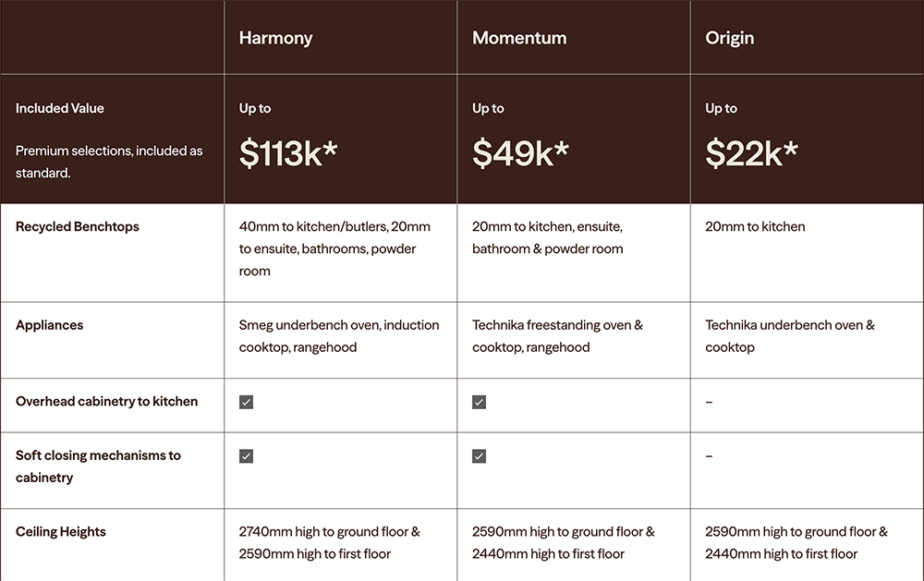
Task: Click Origin's soft closing dash
Action: click(709, 456)
